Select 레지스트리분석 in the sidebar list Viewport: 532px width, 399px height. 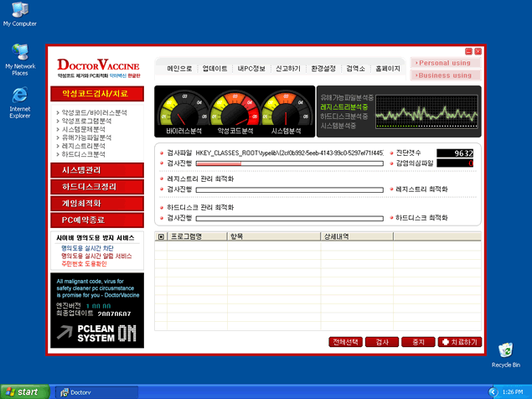[x=84, y=146]
